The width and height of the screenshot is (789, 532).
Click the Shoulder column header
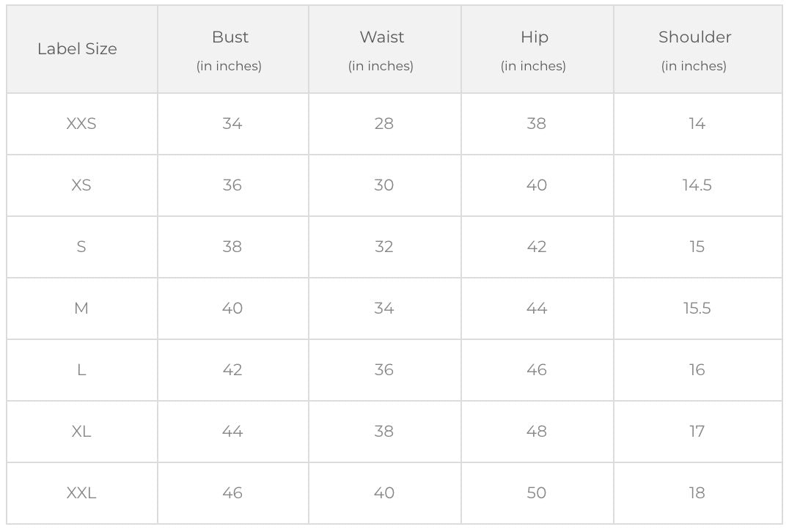coord(694,49)
